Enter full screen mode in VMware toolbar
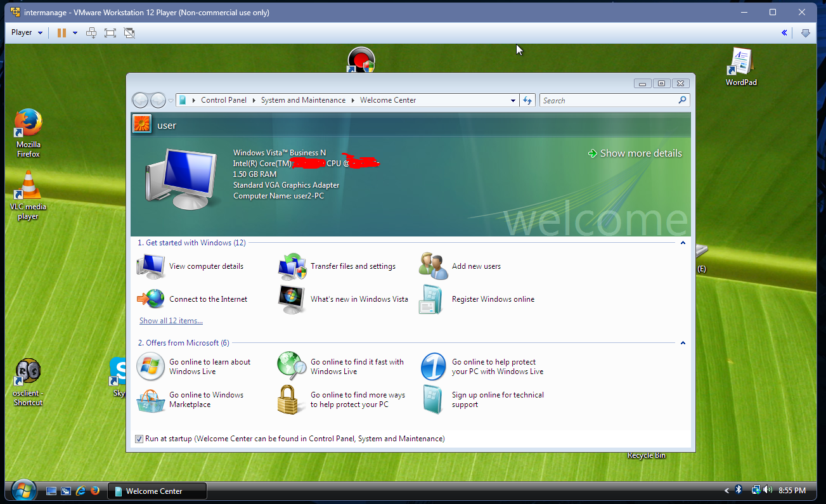 click(110, 33)
